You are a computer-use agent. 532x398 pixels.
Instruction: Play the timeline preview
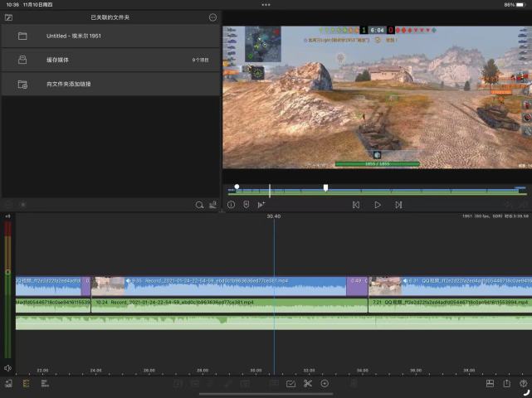coord(378,205)
